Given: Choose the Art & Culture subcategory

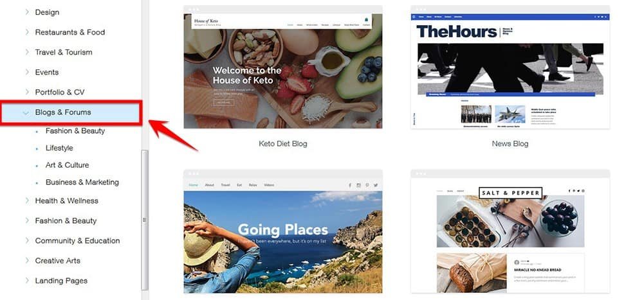Looking at the screenshot, I should [68, 165].
